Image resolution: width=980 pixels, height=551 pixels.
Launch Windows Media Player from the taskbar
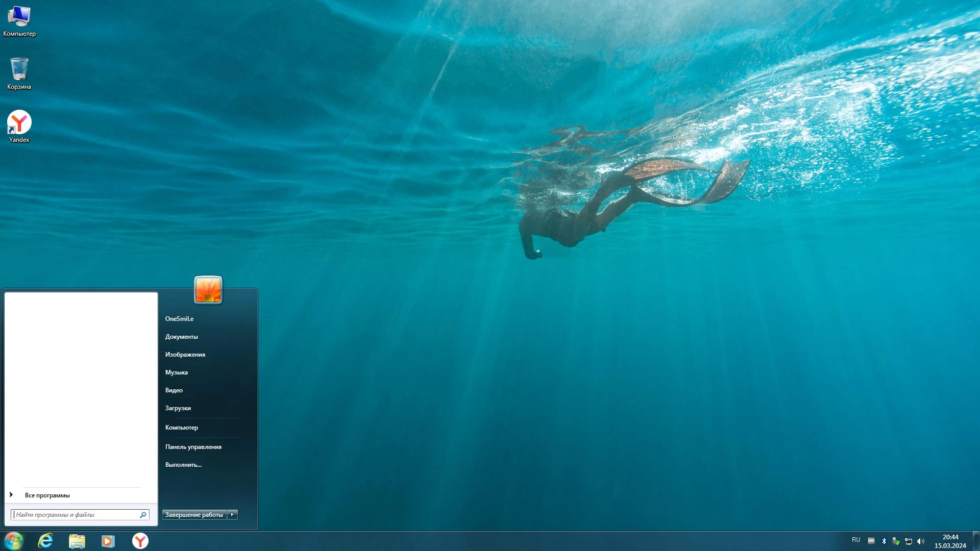(x=108, y=541)
